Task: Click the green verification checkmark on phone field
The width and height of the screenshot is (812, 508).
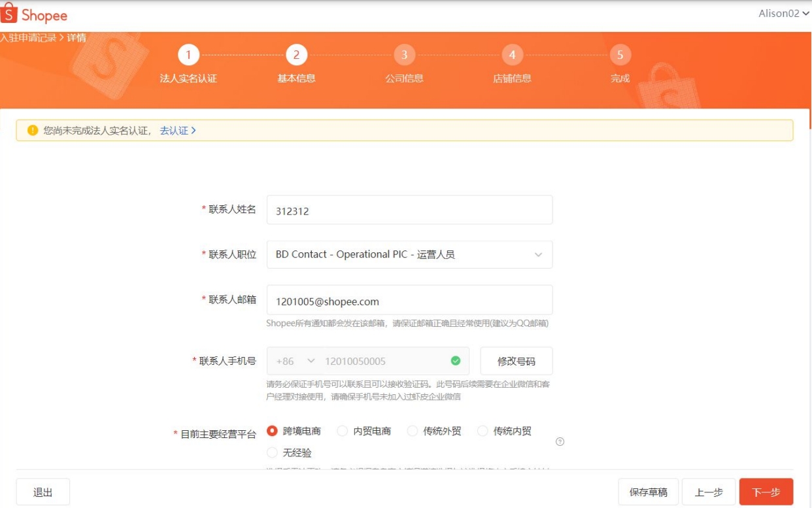Action: pyautogui.click(x=457, y=361)
